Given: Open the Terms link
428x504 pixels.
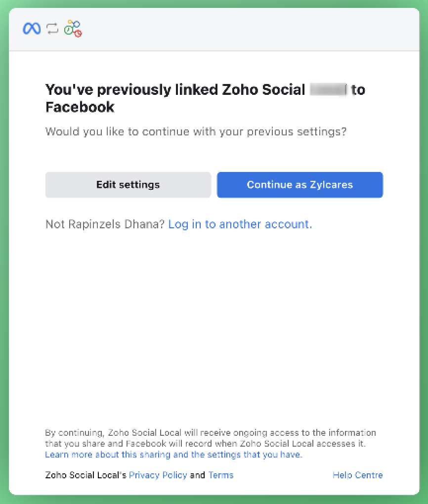Looking at the screenshot, I should click(x=220, y=475).
